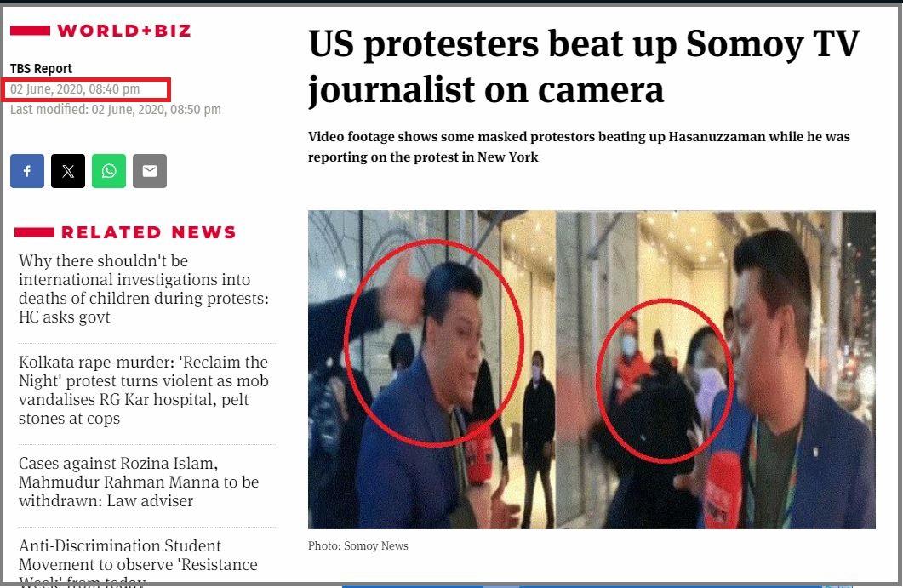Viewport: 903px width, 588px height.
Task: Click the article's main news photo
Action: click(592, 369)
